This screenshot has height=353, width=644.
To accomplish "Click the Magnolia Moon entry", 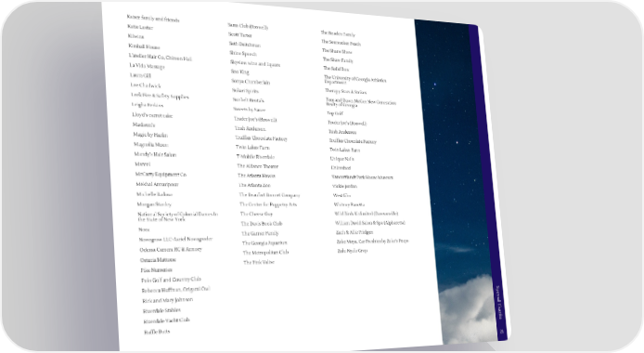I will pos(150,145).
